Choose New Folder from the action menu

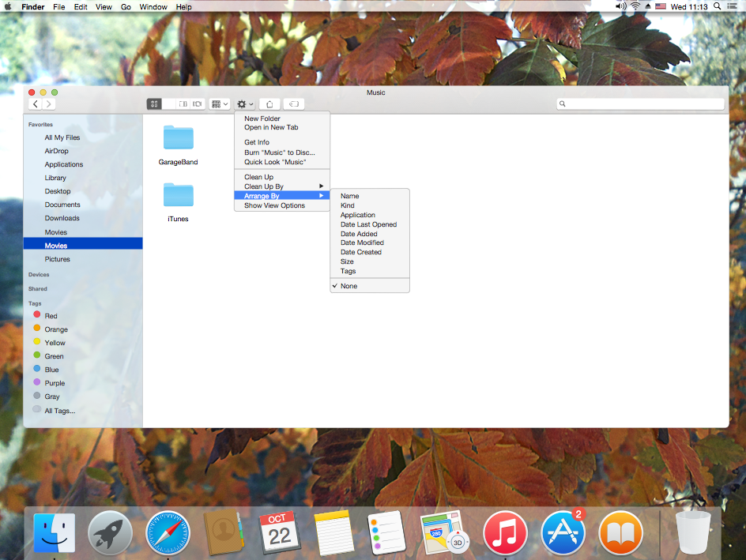tap(261, 118)
